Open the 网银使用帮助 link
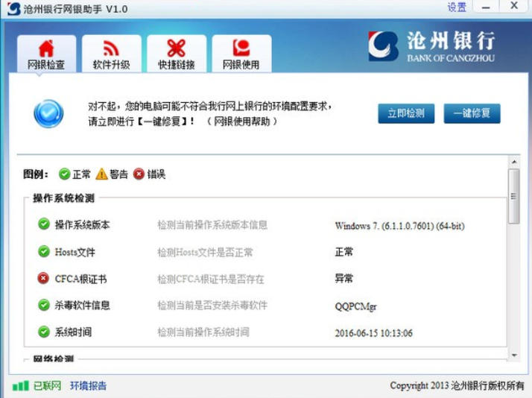This screenshot has width=532, height=398. coord(242,121)
